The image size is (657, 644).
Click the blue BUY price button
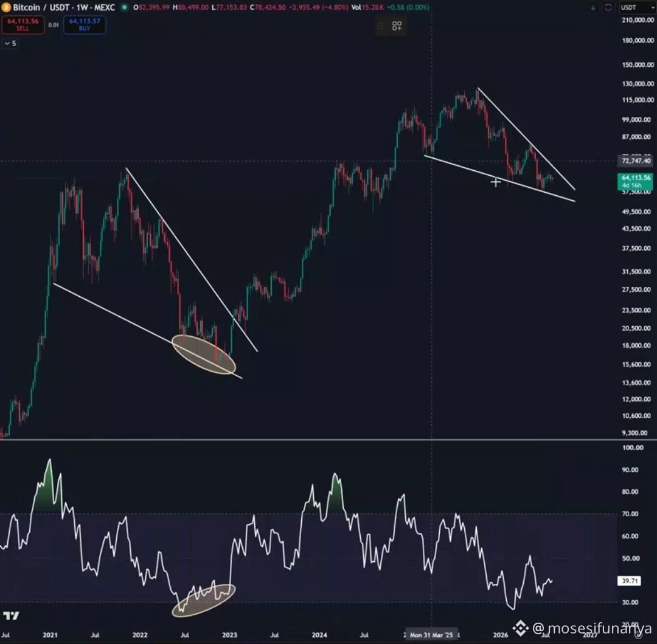pos(85,25)
